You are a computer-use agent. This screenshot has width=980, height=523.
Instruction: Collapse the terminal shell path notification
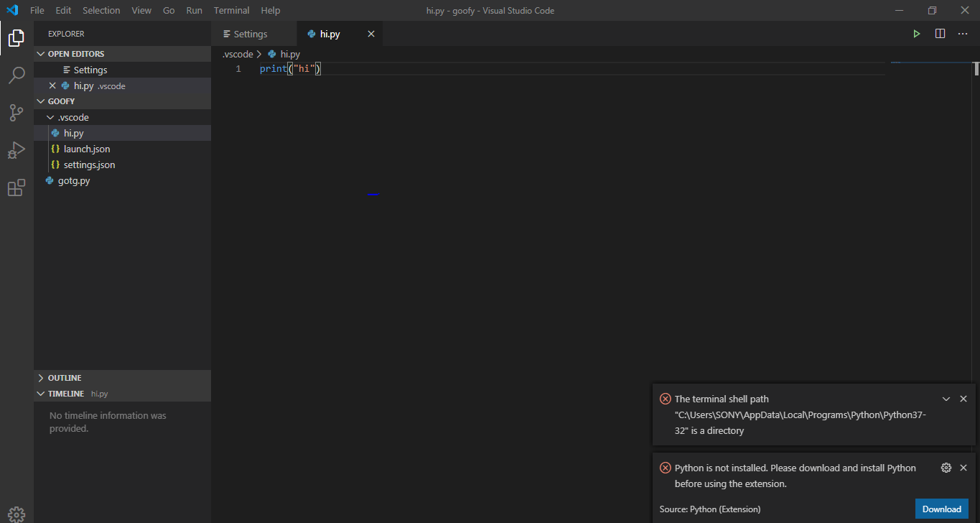[946, 399]
